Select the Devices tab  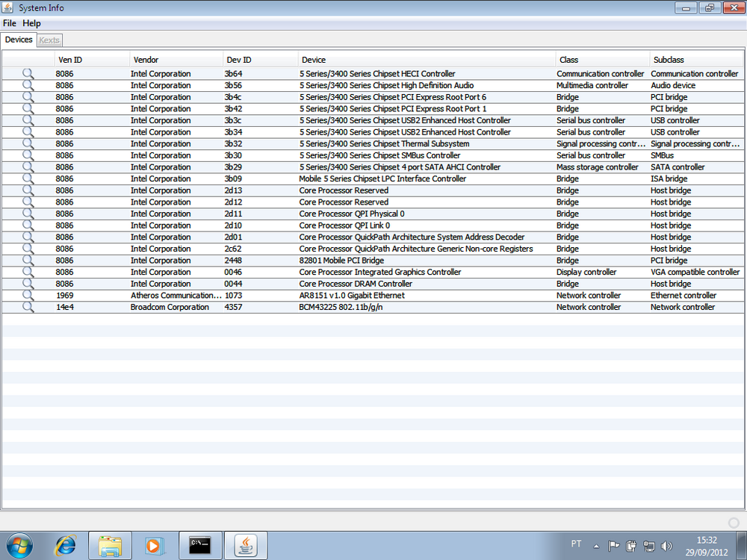click(19, 40)
